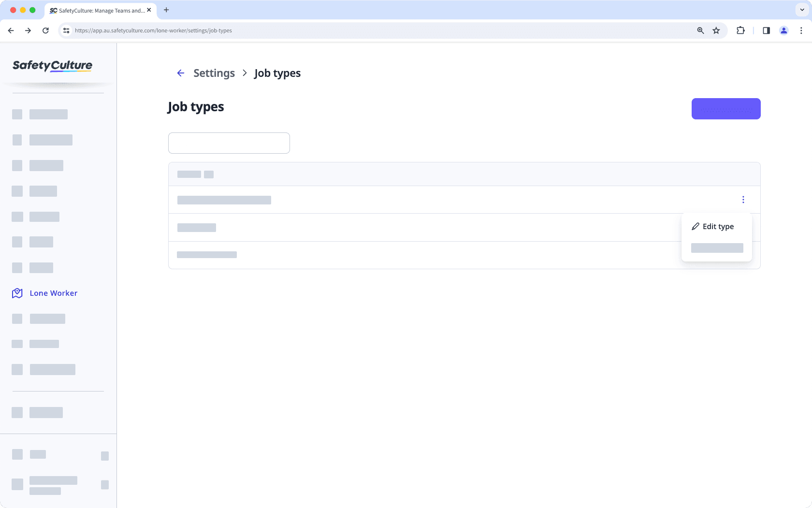Open the three-dot options menu on the job type row
Image resolution: width=812 pixels, height=508 pixels.
(x=743, y=199)
